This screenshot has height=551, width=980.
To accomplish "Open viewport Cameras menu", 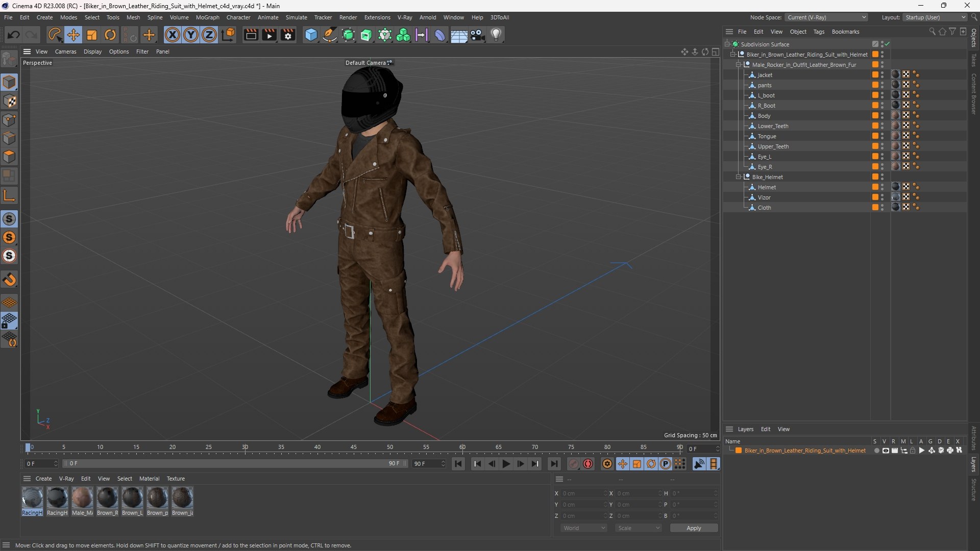I will coord(65,52).
